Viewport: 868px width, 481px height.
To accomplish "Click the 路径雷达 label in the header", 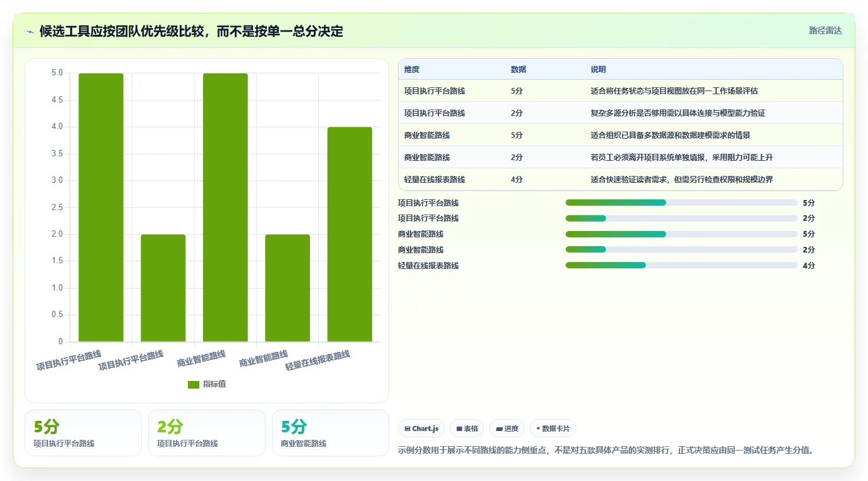I will [826, 30].
